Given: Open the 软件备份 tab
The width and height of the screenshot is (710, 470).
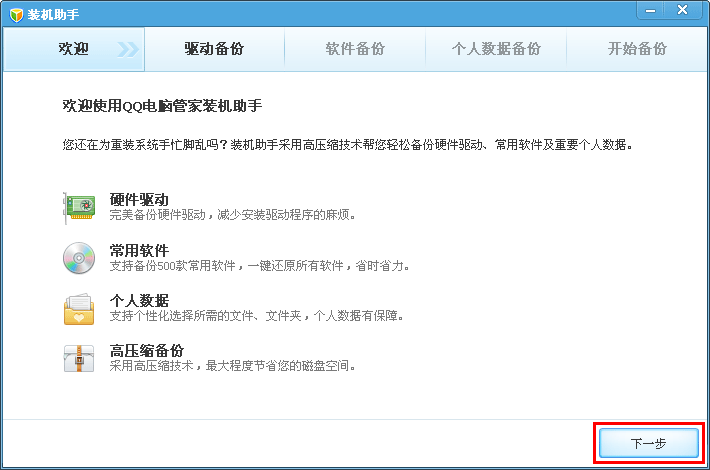Looking at the screenshot, I should pyautogui.click(x=355, y=49).
